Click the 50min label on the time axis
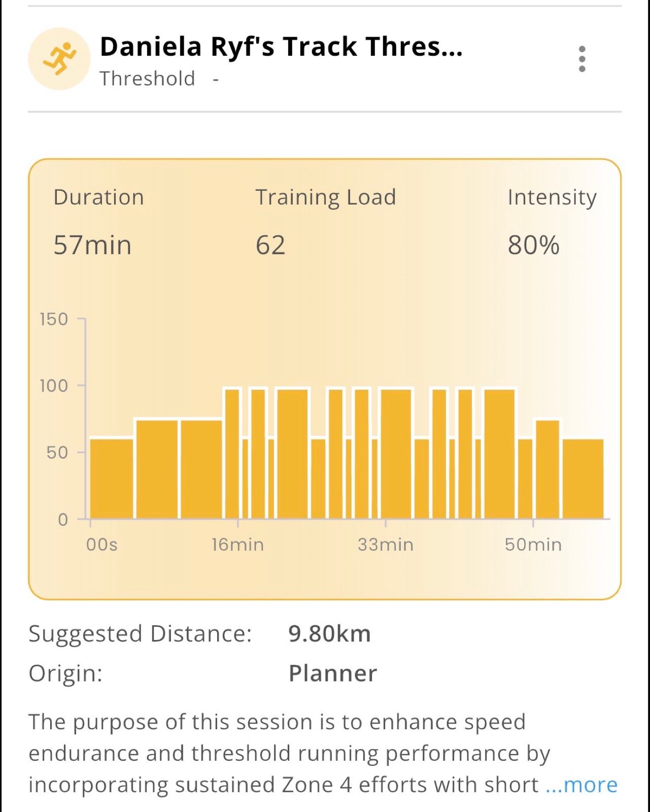Image resolution: width=650 pixels, height=812 pixels. pyautogui.click(x=533, y=545)
